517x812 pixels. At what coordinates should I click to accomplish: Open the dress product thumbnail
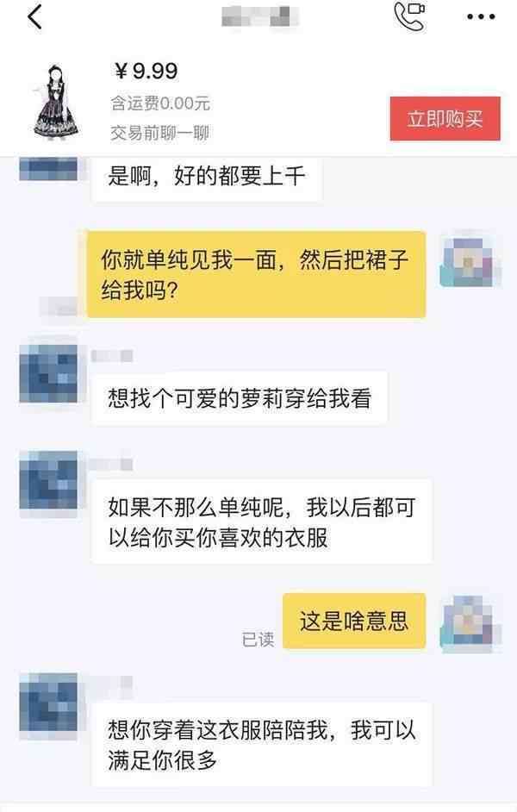tap(56, 102)
